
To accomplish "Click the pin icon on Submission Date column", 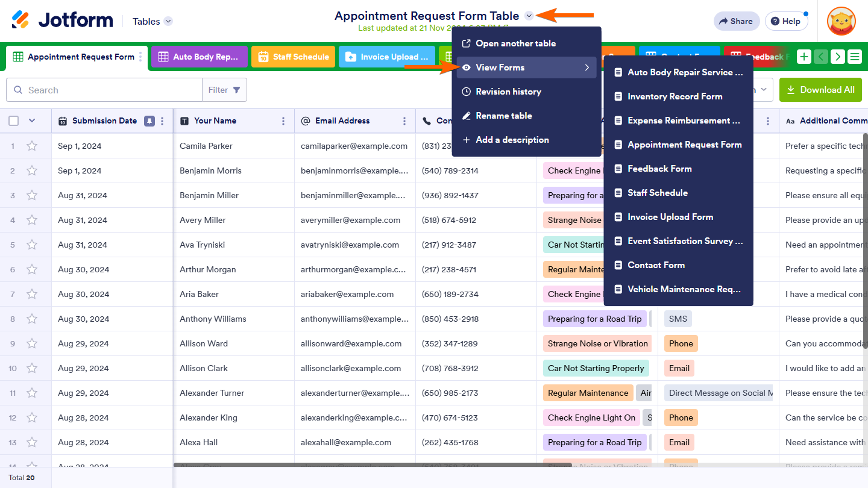I will pyautogui.click(x=149, y=121).
